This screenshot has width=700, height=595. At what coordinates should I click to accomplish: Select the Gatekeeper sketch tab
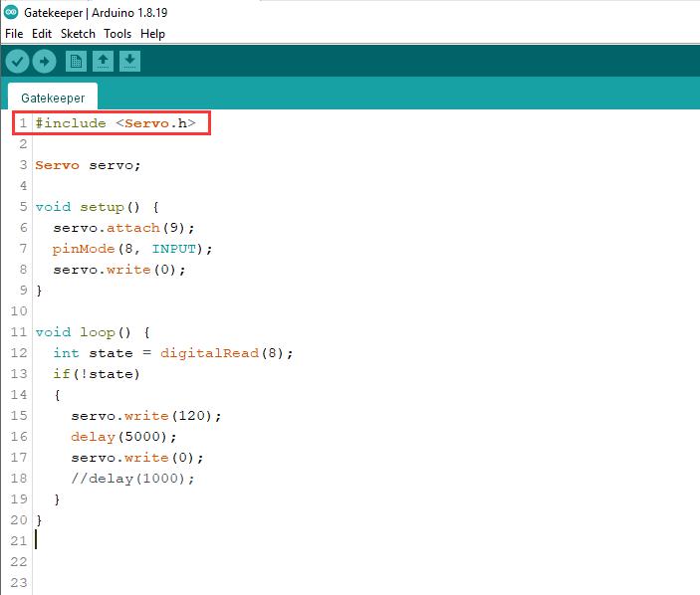(53, 98)
